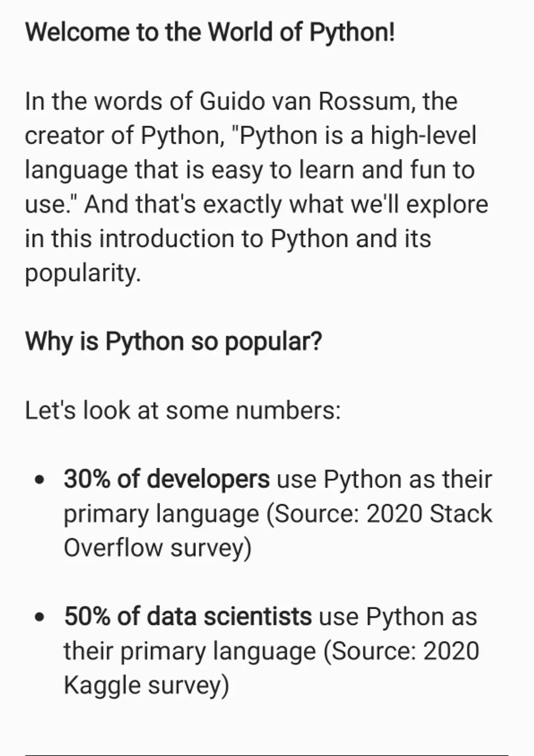Click the "Why is Python so popular?" heading
Screen dimensions: 534x756
[x=173, y=342]
